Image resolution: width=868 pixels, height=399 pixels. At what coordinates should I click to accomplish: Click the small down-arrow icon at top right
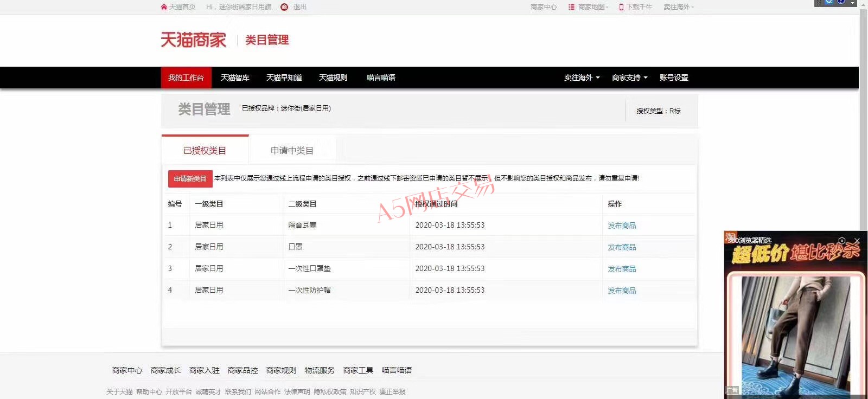tap(852, 3)
